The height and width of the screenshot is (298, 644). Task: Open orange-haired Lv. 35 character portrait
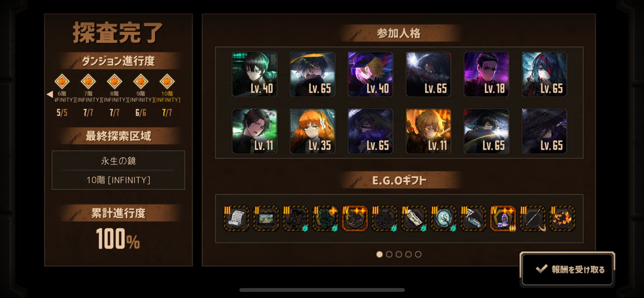312,131
